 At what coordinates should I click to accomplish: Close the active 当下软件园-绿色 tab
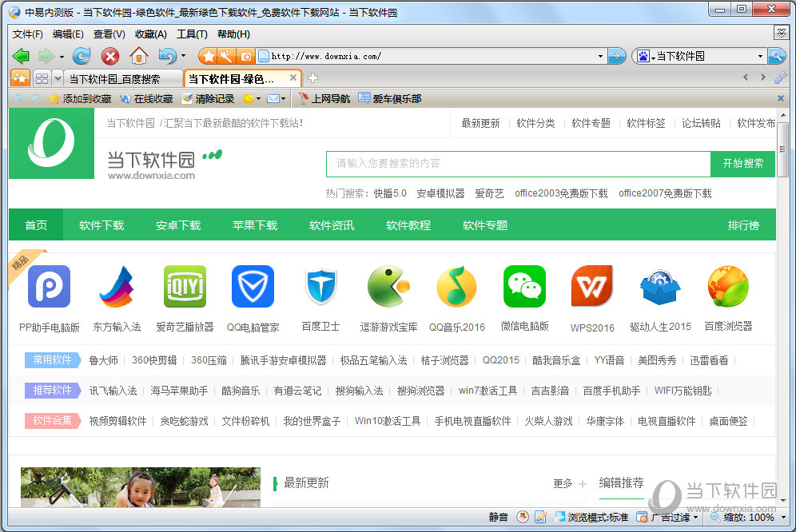(x=293, y=77)
